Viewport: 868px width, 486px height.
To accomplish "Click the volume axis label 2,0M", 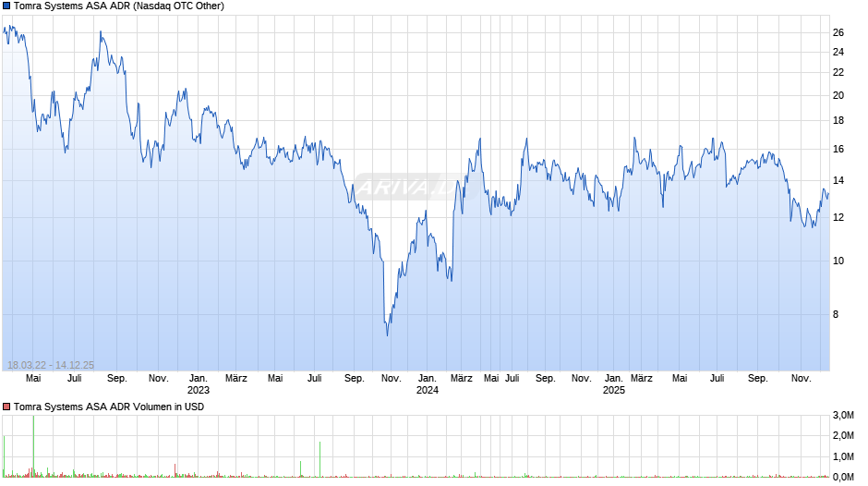I will (x=843, y=435).
